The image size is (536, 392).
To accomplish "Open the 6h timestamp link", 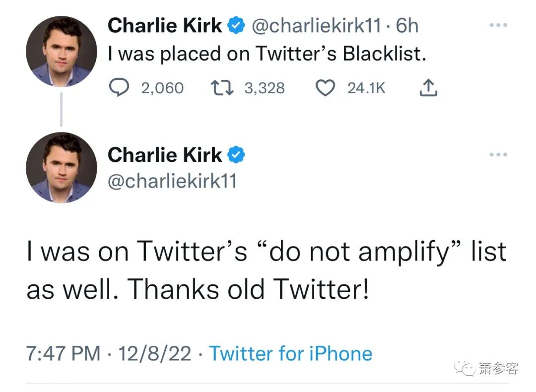I will 407,26.
